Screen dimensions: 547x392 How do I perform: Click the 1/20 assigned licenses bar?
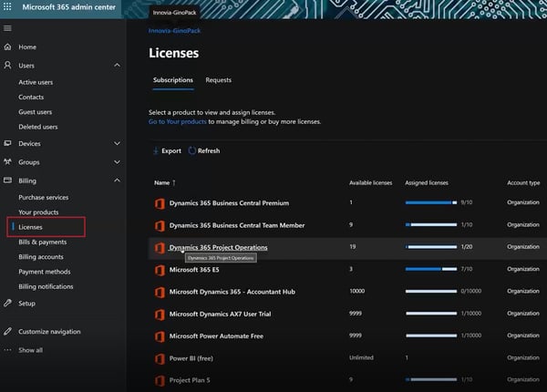[431, 247]
